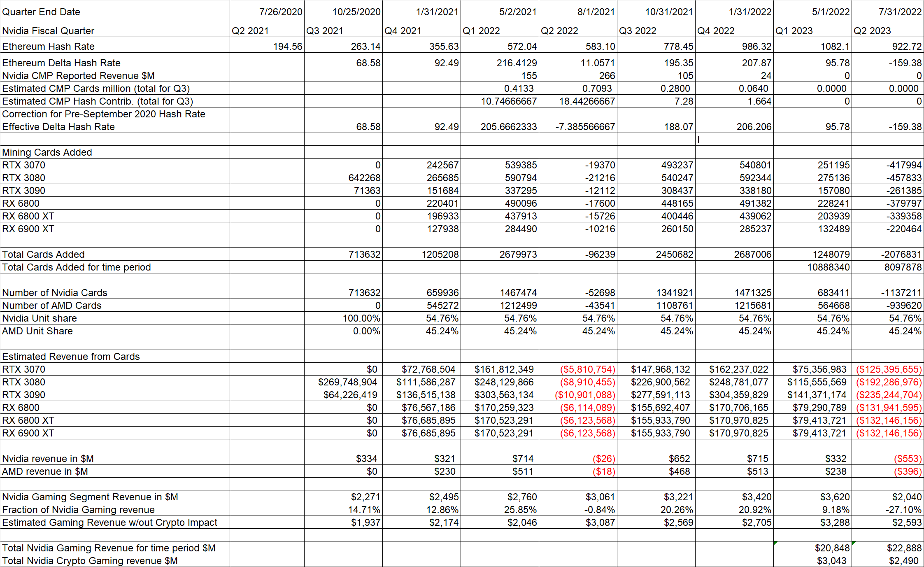The height and width of the screenshot is (567, 924).
Task: Click Nvidia revenue ($553) cell
Action: tap(888, 458)
